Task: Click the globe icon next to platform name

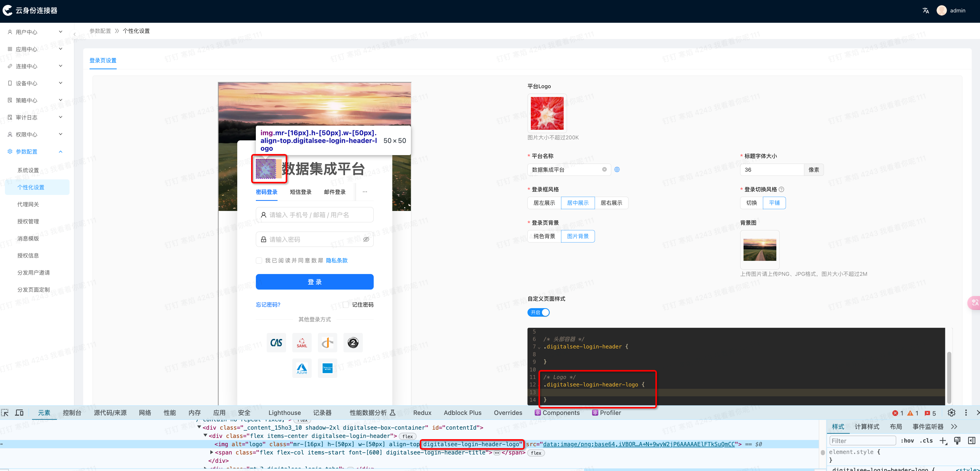Action: tap(617, 170)
